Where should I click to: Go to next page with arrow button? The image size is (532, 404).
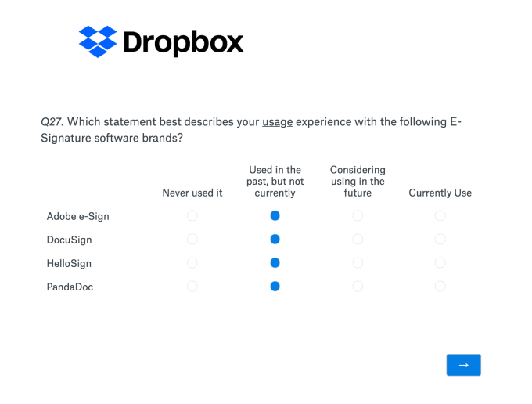pos(463,365)
